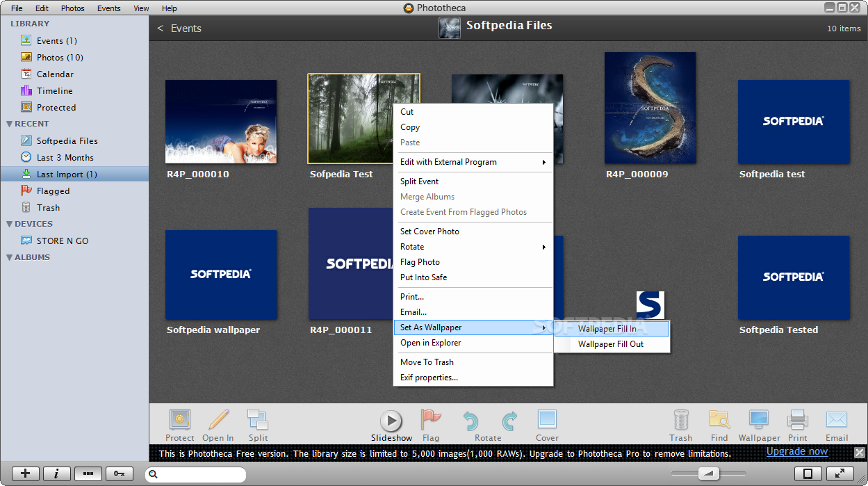Dismiss the upgrade notice with the X
Screen dimensions: 868x486
pos(859,453)
